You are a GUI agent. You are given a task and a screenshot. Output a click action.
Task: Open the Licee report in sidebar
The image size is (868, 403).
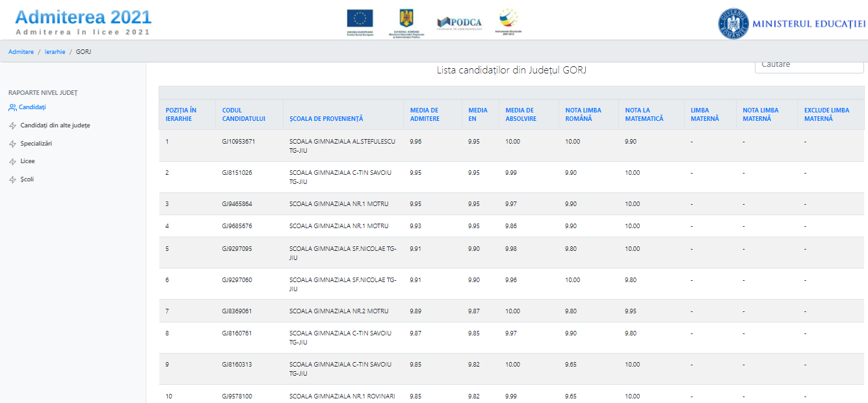click(x=27, y=161)
